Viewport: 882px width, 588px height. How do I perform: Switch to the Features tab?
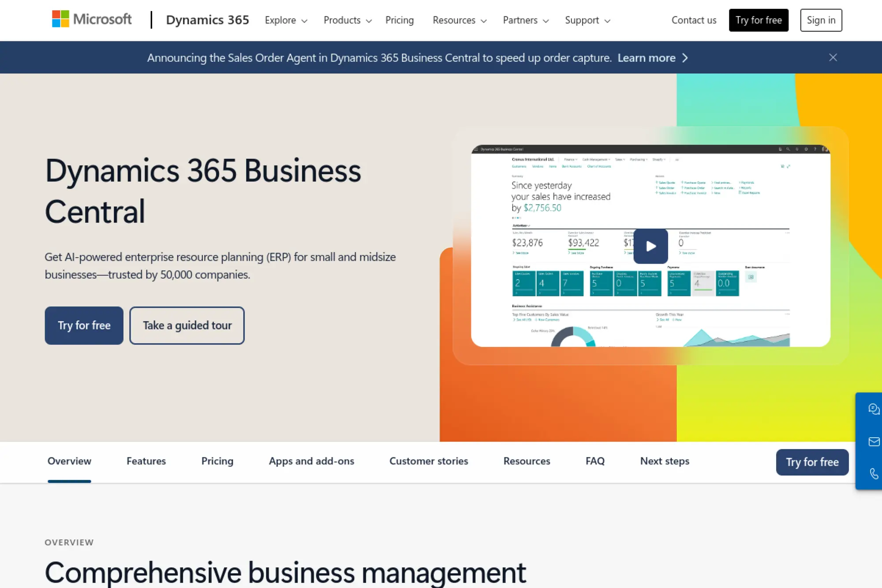[146, 461]
